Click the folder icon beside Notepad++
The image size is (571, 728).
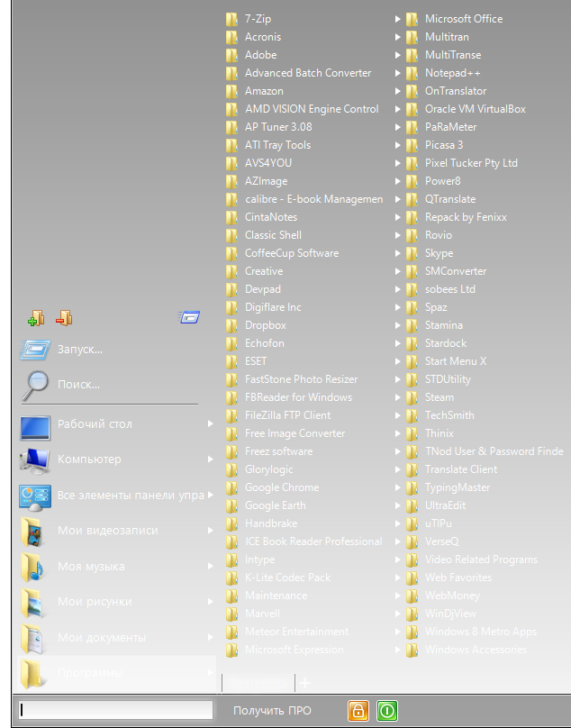click(x=412, y=73)
